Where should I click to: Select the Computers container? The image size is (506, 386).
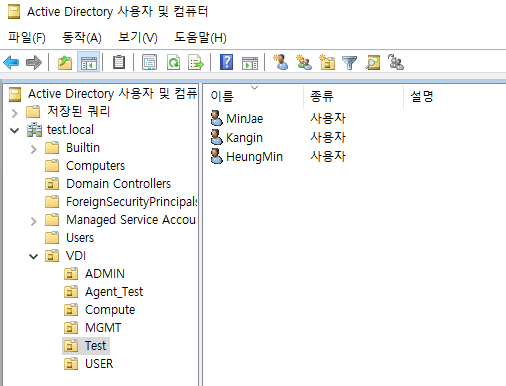click(x=95, y=166)
